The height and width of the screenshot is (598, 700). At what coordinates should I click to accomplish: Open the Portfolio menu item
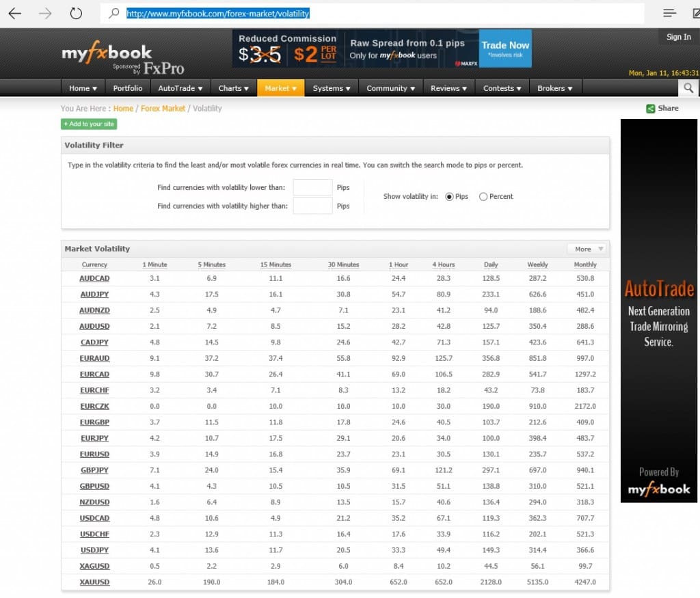[x=128, y=88]
